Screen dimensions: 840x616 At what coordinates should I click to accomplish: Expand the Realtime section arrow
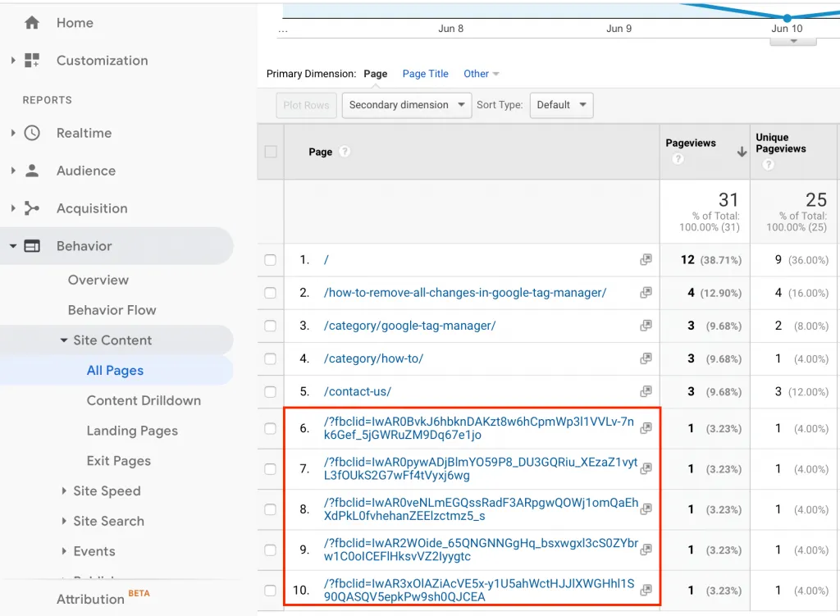pos(13,133)
